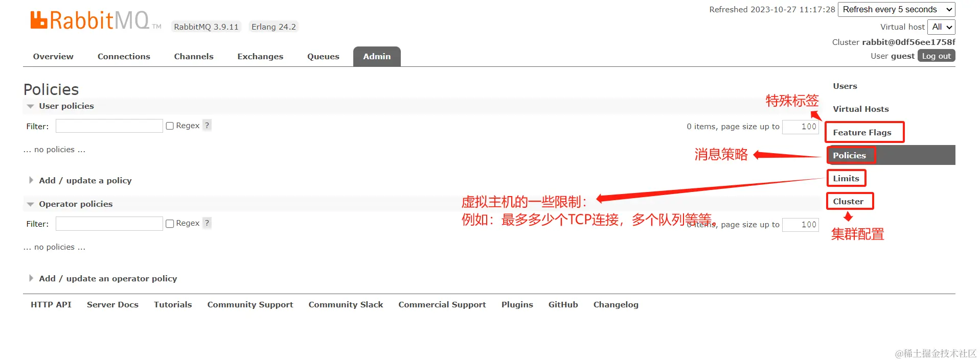Image resolution: width=980 pixels, height=362 pixels.
Task: Open Limits in the admin sidebar
Action: (x=846, y=179)
